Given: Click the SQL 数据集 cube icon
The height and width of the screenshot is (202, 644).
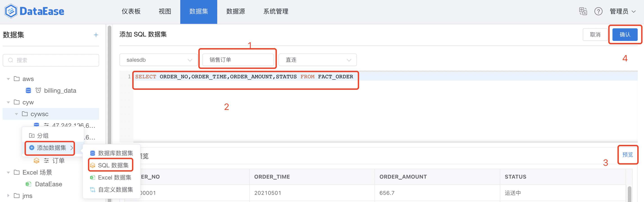Looking at the screenshot, I should (93, 165).
